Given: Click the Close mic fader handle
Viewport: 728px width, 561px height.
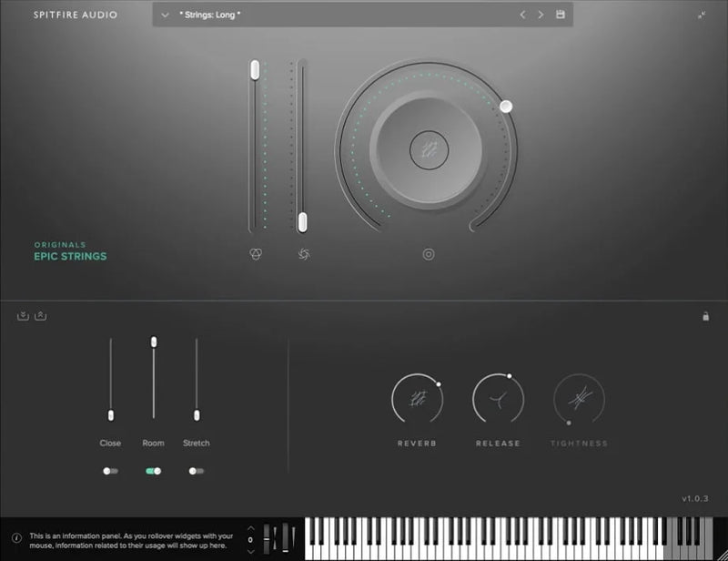Looking at the screenshot, I should coord(111,415).
